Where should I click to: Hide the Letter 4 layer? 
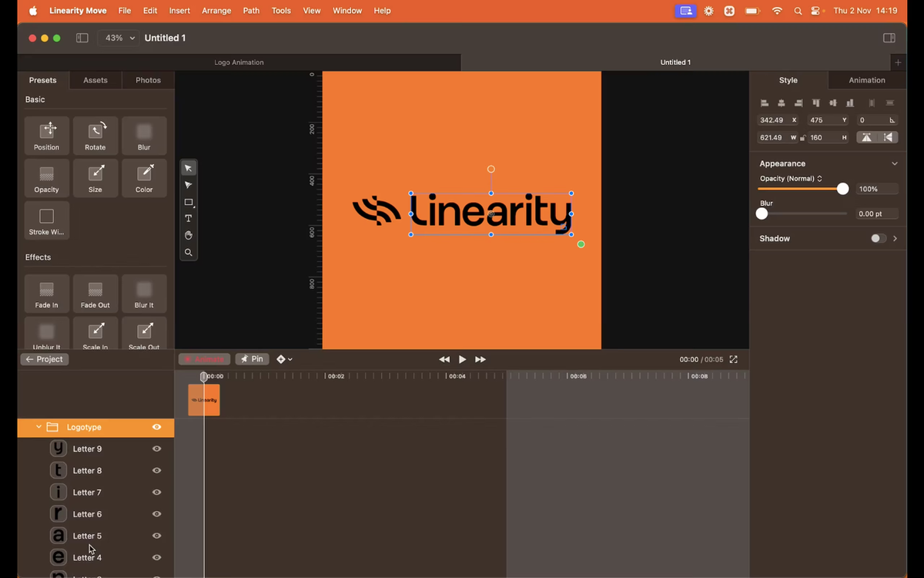157,557
